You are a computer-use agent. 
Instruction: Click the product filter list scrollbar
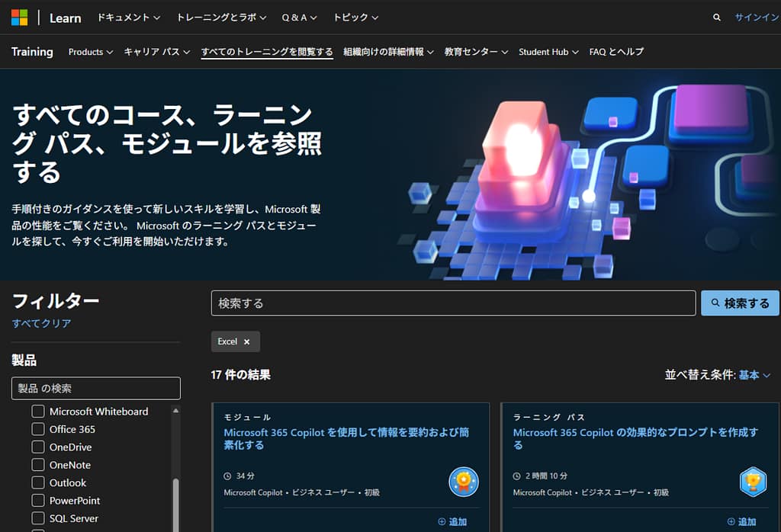(x=176, y=503)
